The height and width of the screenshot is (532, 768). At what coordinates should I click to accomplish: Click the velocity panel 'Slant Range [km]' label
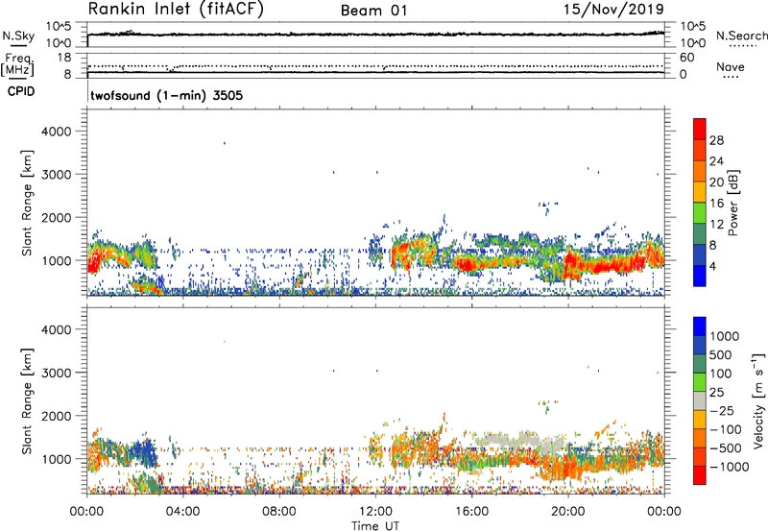[x=27, y=400]
